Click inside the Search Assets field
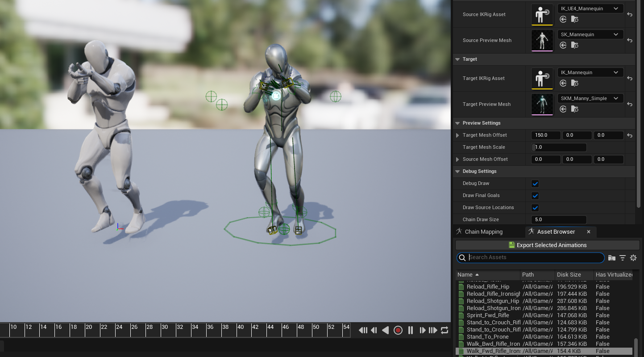Viewport: 644px width, 357px height. (530, 257)
